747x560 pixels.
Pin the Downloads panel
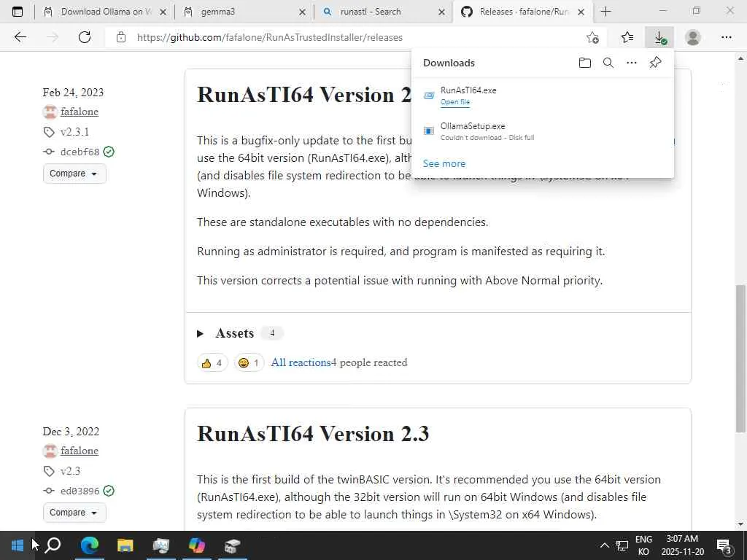point(656,62)
